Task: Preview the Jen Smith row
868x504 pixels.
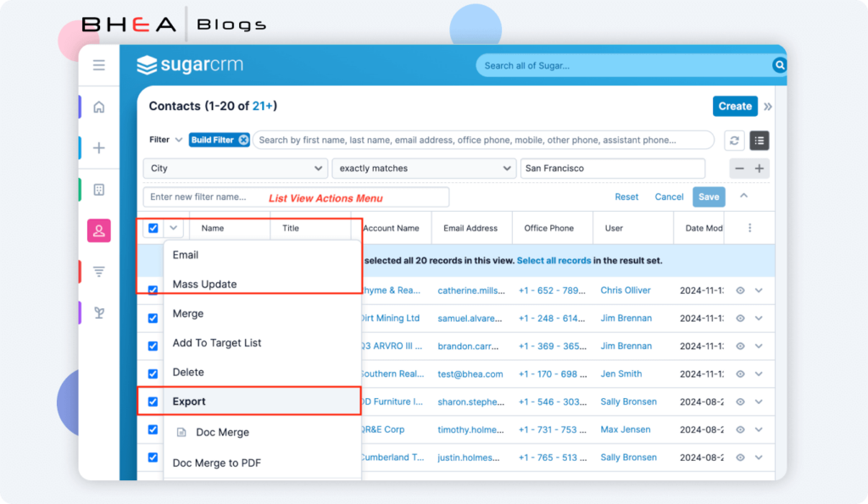Action: tap(740, 374)
